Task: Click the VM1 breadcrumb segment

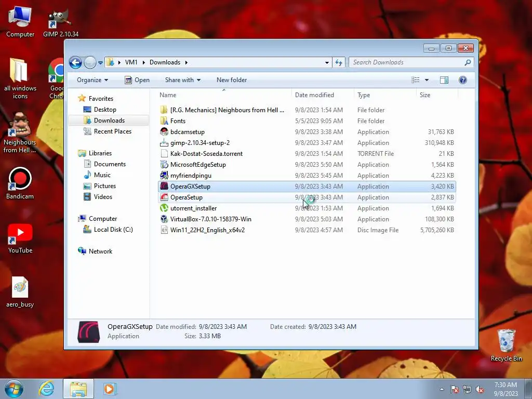Action: (x=131, y=62)
